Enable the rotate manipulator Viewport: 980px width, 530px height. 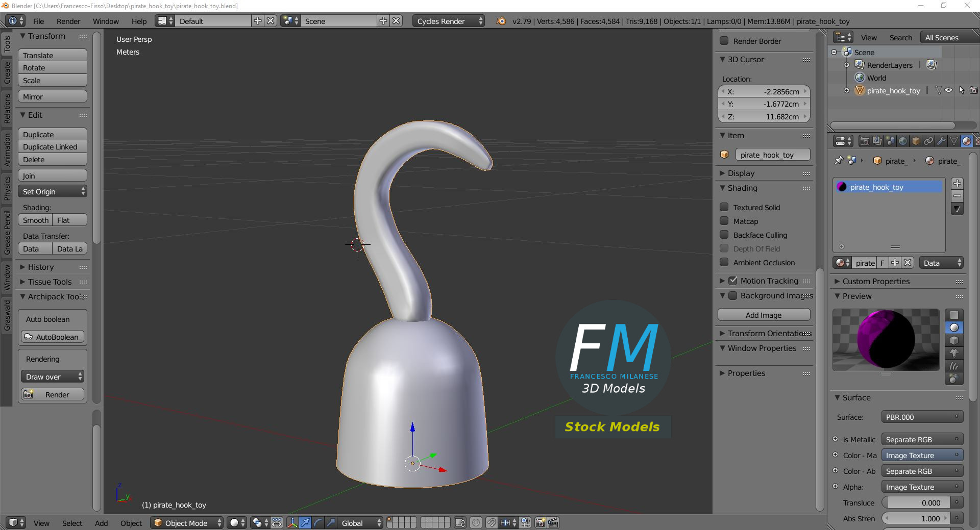[x=318, y=523]
